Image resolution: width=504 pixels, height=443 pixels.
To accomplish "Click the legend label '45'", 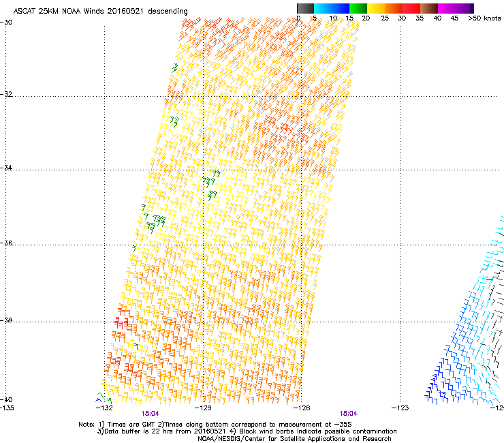I will [x=454, y=18].
